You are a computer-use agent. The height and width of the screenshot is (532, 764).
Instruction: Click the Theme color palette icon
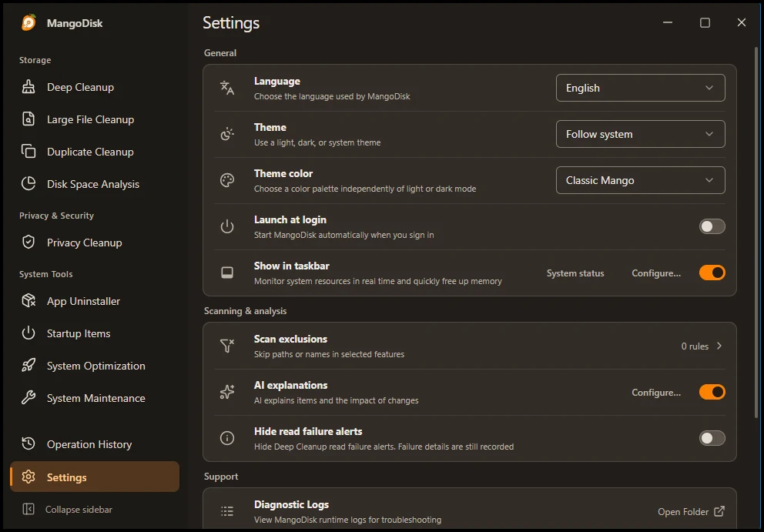(227, 180)
